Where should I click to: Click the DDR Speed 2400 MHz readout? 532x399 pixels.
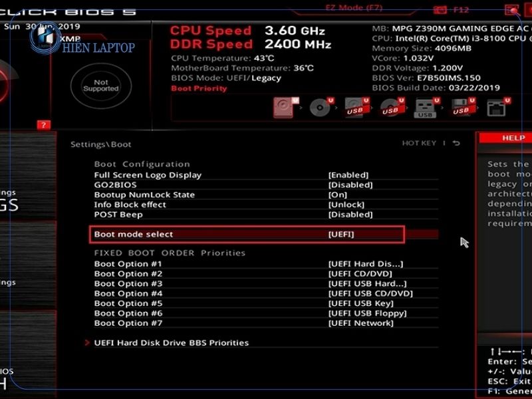click(251, 44)
